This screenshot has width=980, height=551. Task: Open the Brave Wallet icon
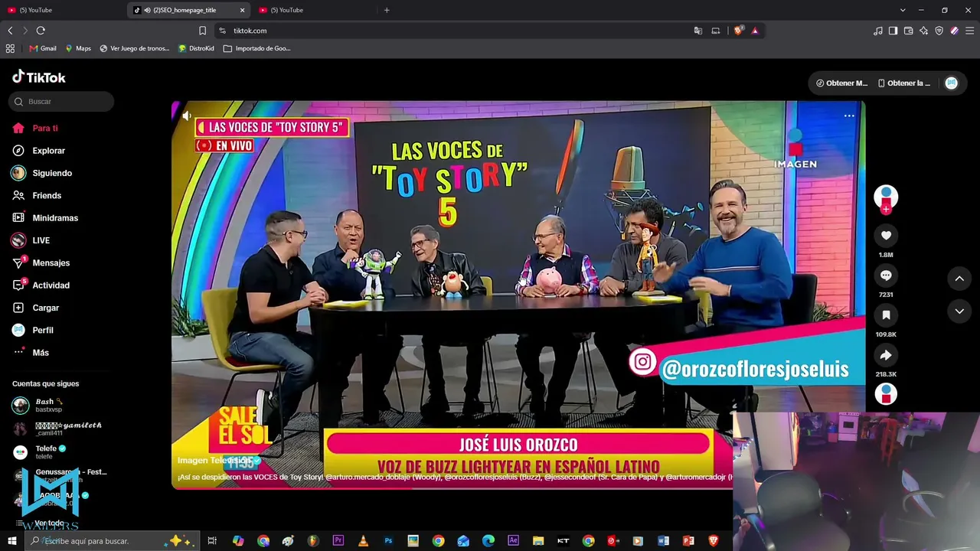coord(909,31)
